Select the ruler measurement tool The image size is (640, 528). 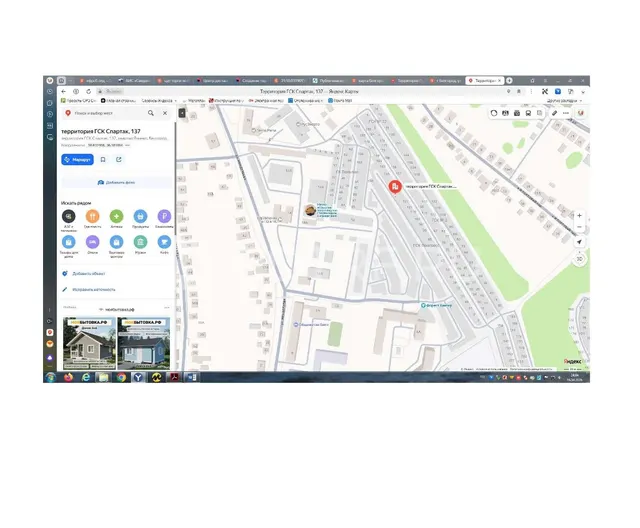point(554,113)
